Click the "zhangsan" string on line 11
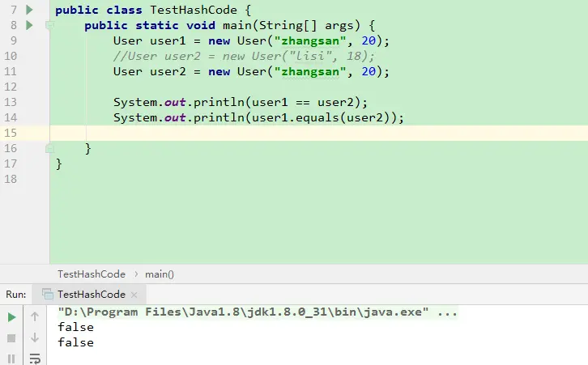This screenshot has width=588, height=365. coord(310,71)
